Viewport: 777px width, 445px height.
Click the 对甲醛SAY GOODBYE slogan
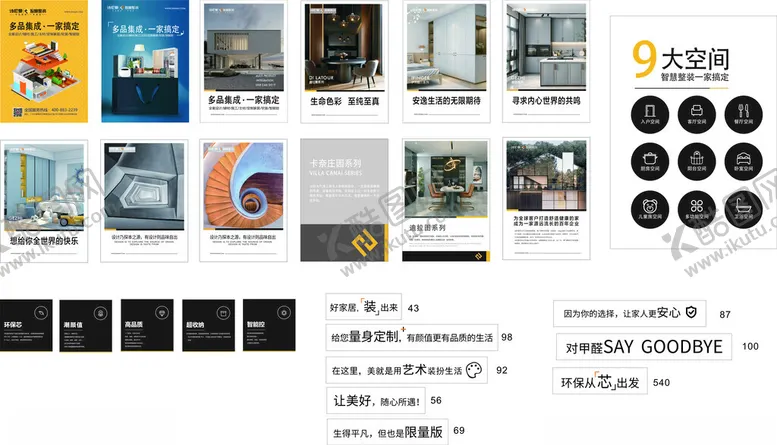click(644, 347)
